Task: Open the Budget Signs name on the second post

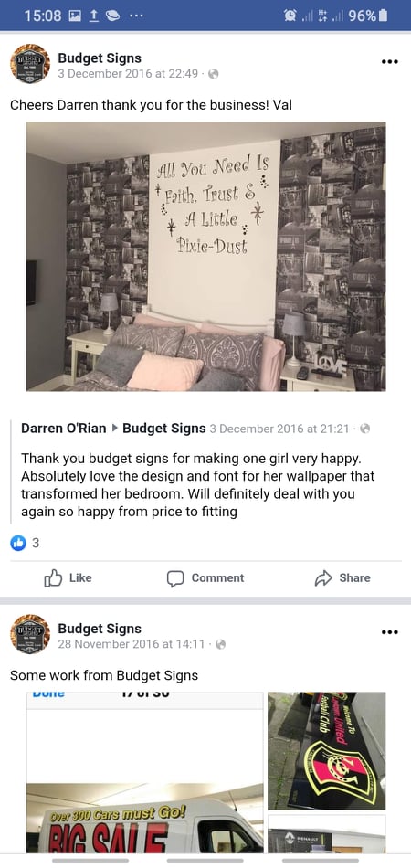Action: click(100, 629)
